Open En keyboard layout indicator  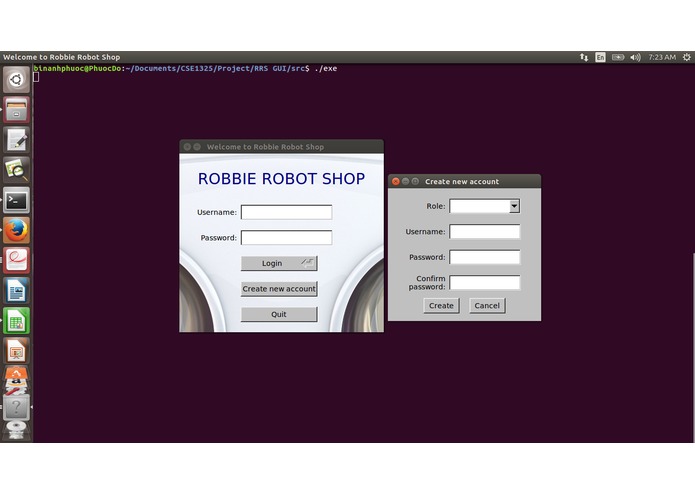pos(600,57)
